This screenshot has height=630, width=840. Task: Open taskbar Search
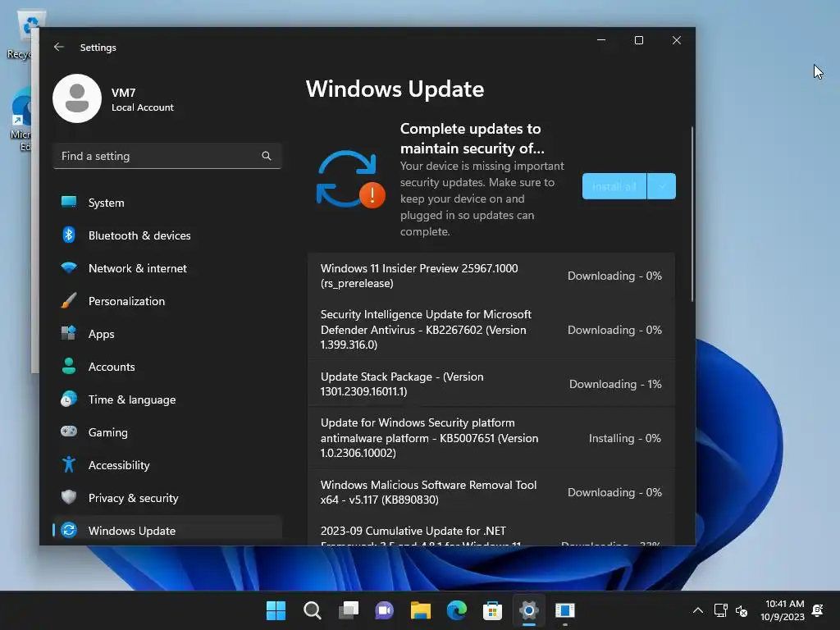pyautogui.click(x=313, y=610)
